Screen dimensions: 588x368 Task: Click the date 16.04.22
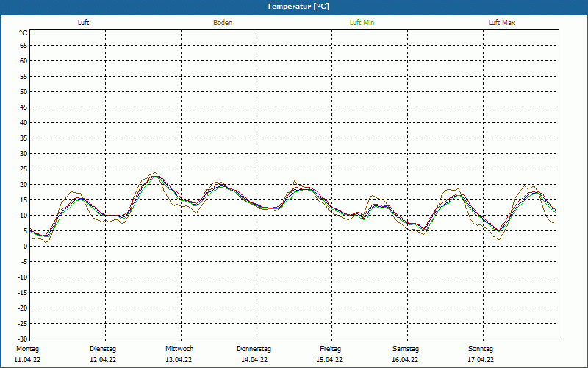coord(405,360)
